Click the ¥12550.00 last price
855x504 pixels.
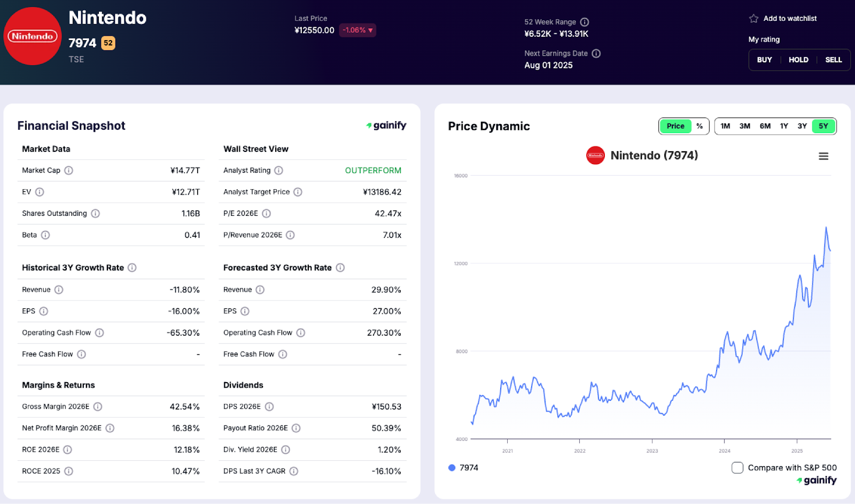(x=314, y=30)
